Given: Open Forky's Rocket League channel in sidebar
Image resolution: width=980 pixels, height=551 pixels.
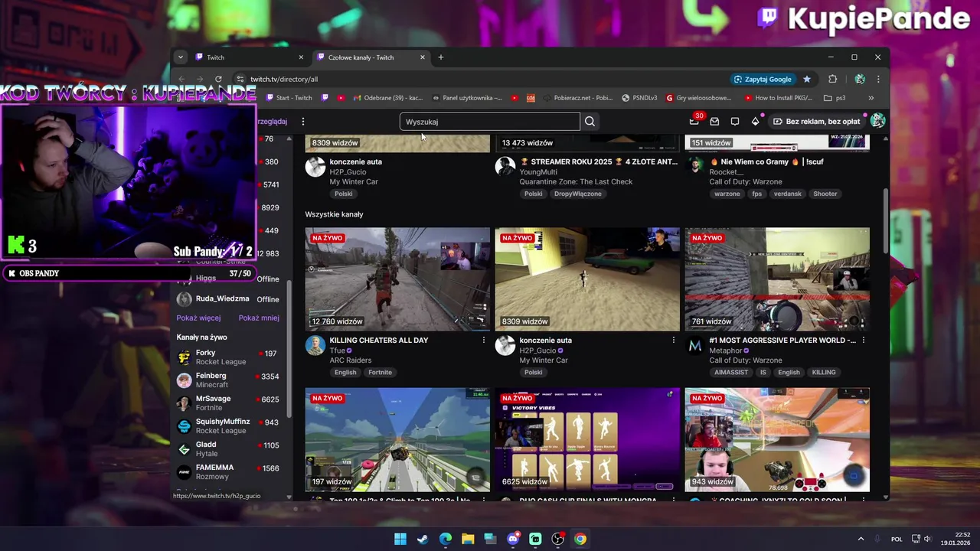Looking at the screenshot, I should [x=228, y=357].
